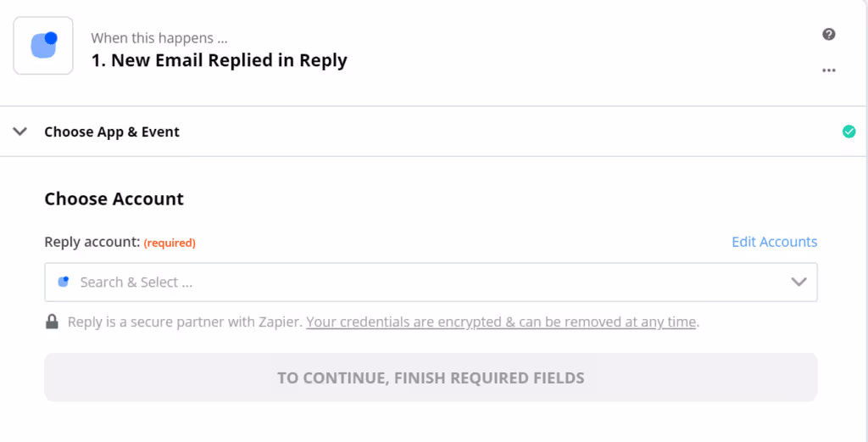This screenshot has width=868, height=442.
Task: Open the Edit Accounts link
Action: [x=775, y=242]
